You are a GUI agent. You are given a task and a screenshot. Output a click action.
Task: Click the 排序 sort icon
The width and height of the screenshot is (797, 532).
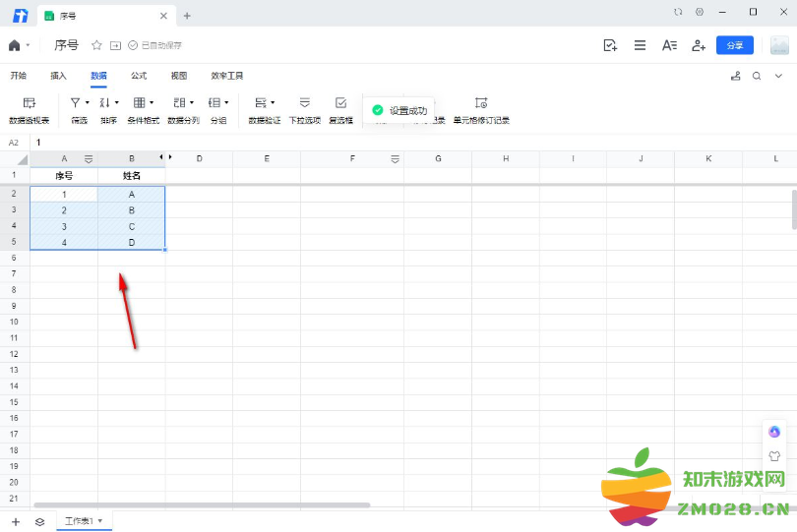tap(105, 103)
